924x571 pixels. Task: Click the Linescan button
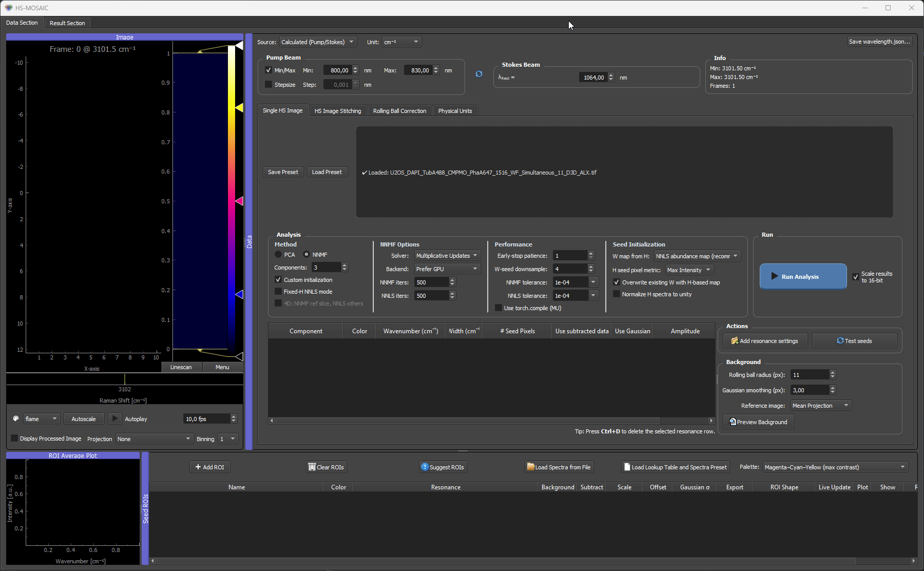[x=181, y=367]
